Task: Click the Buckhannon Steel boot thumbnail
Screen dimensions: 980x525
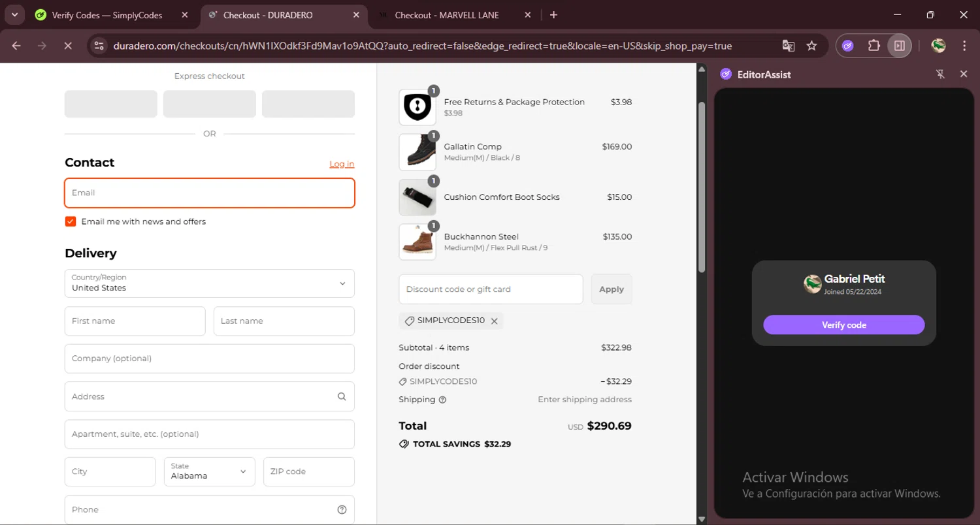Action: [417, 242]
